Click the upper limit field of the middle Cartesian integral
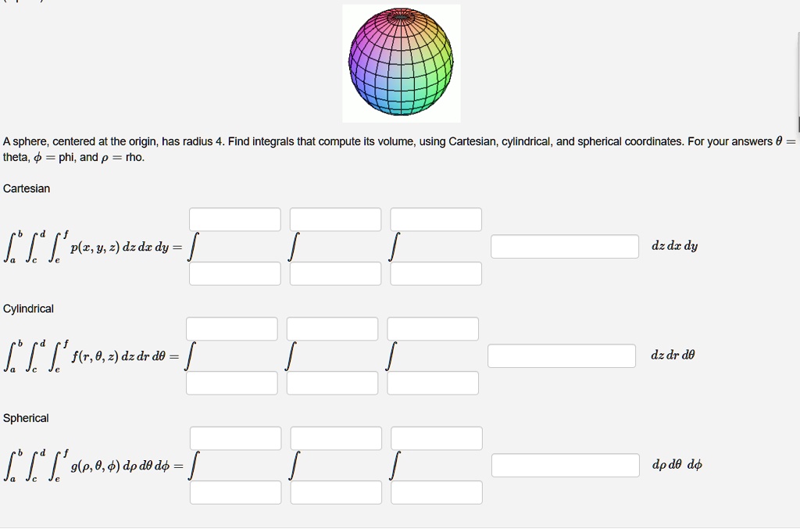800x532 pixels. [x=335, y=219]
